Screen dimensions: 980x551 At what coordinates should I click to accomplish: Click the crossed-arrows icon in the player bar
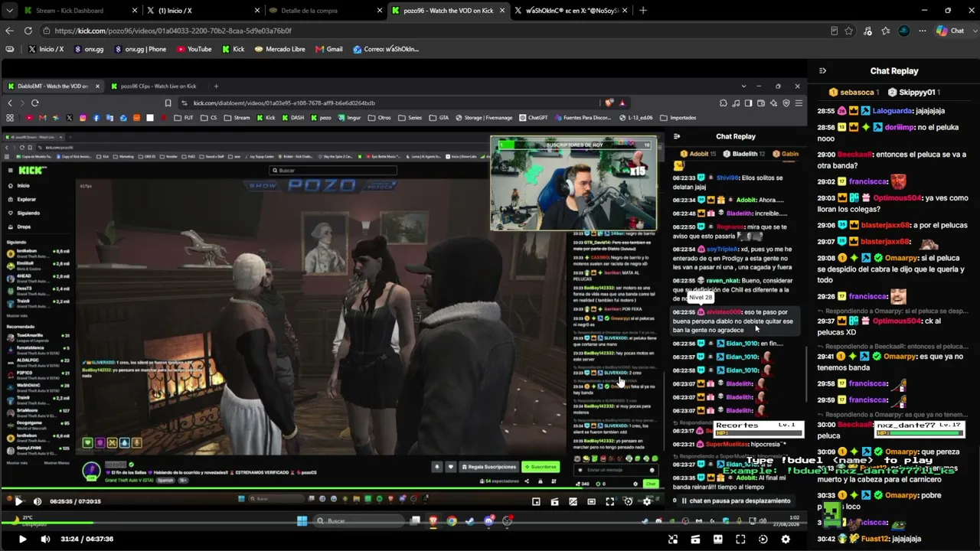(672, 539)
